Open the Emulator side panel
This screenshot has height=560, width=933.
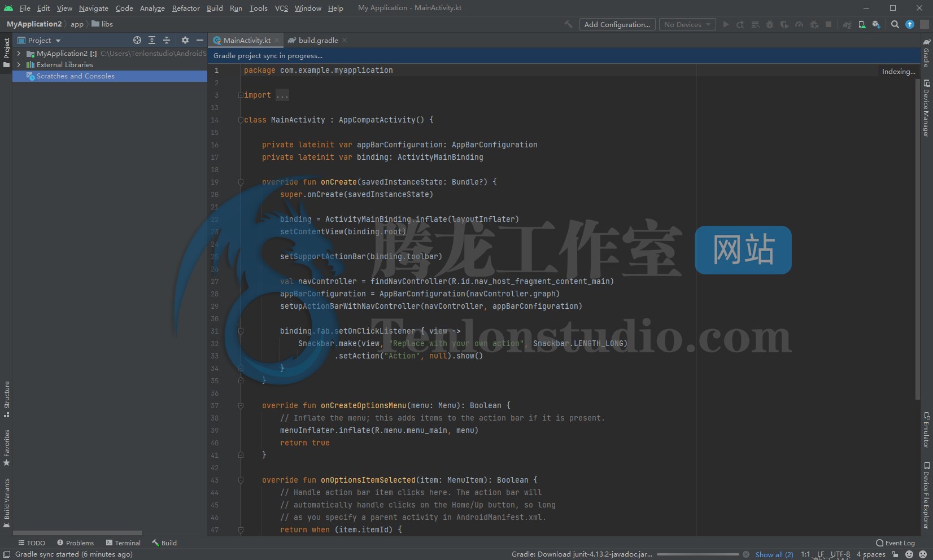tap(926, 430)
